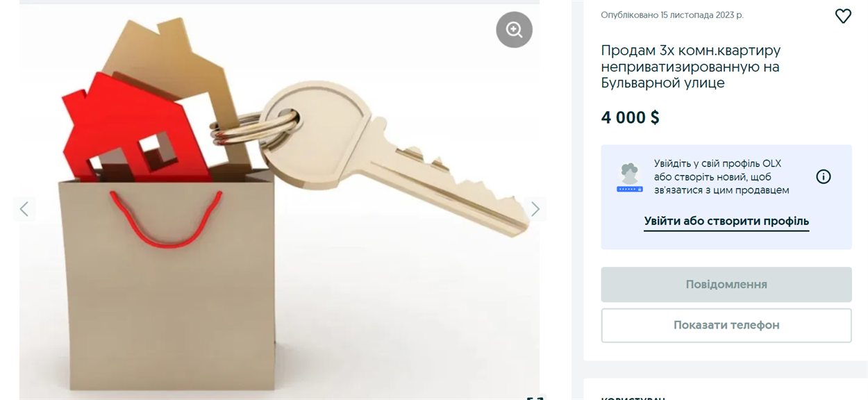Show previous photo with left arrow
This screenshot has width=868, height=400.
24,209
